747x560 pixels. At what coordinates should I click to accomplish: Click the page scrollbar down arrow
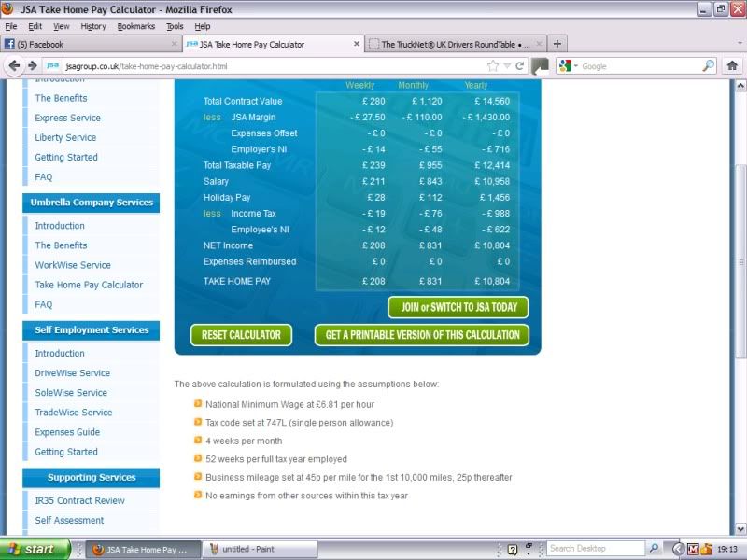tap(740, 528)
